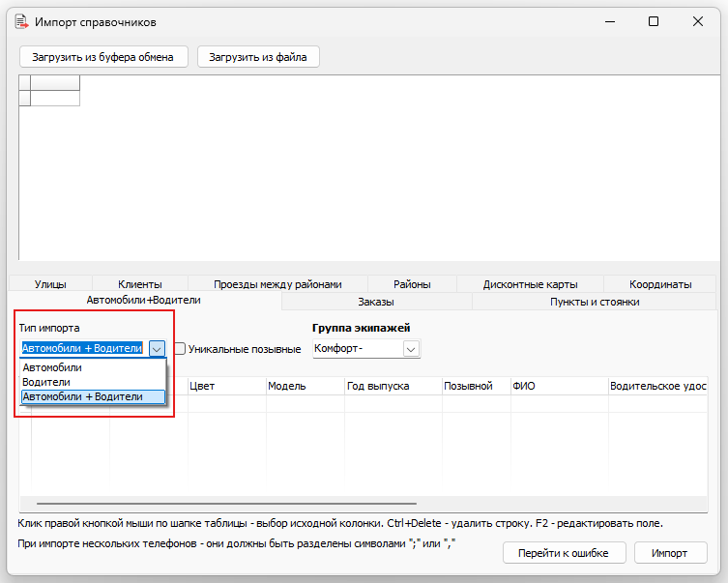Click Загрузить из файла button

[258, 57]
